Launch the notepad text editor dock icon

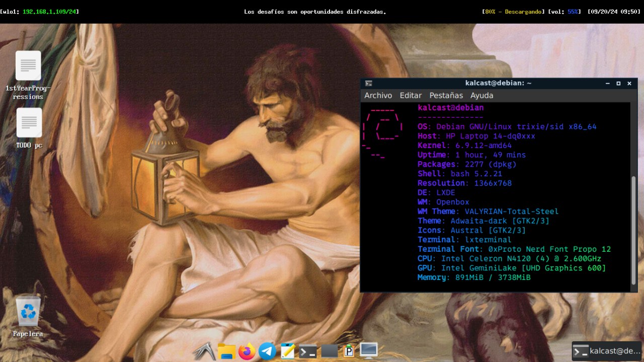point(288,351)
